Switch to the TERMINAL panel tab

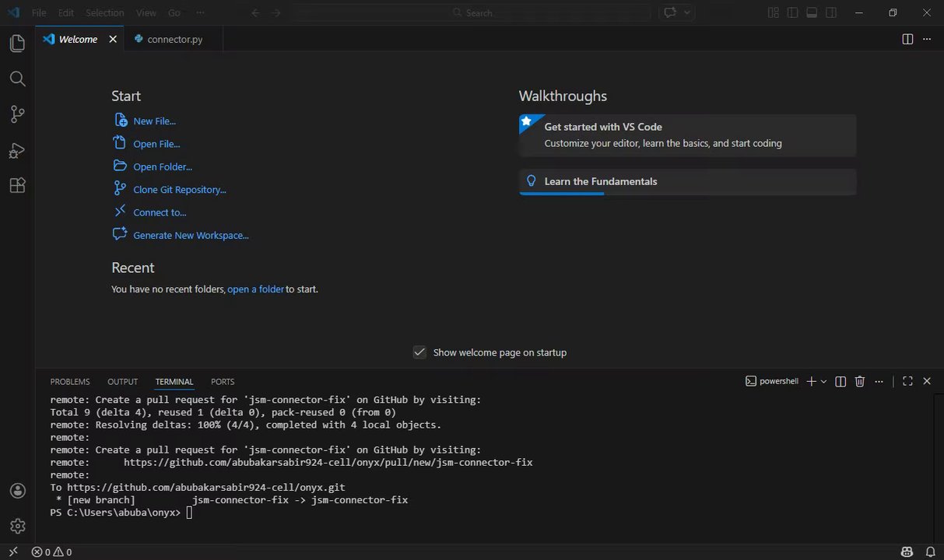coord(174,382)
